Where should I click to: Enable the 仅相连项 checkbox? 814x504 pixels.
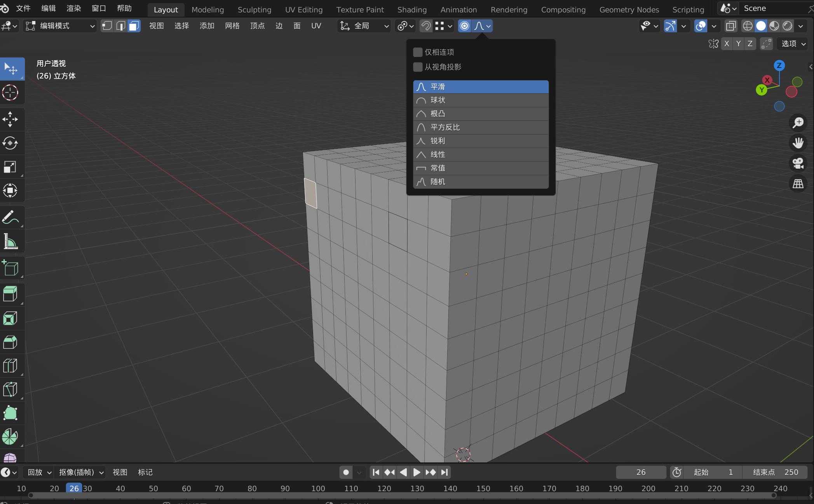pyautogui.click(x=418, y=52)
